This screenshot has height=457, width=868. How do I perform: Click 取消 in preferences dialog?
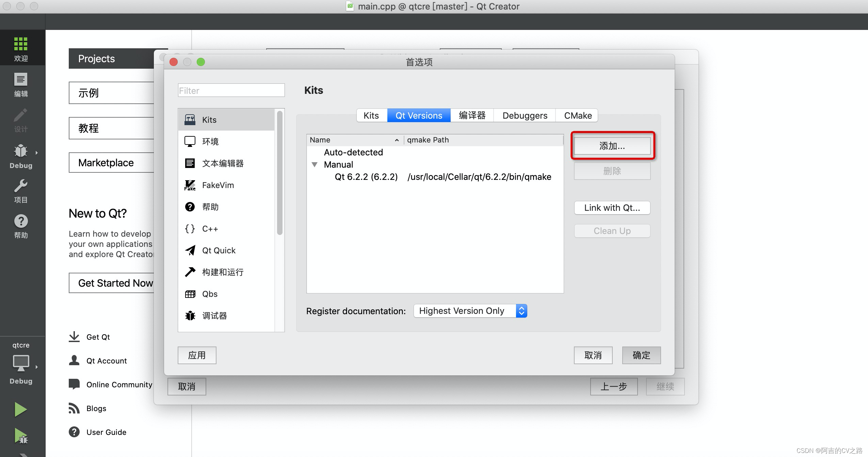(x=593, y=355)
